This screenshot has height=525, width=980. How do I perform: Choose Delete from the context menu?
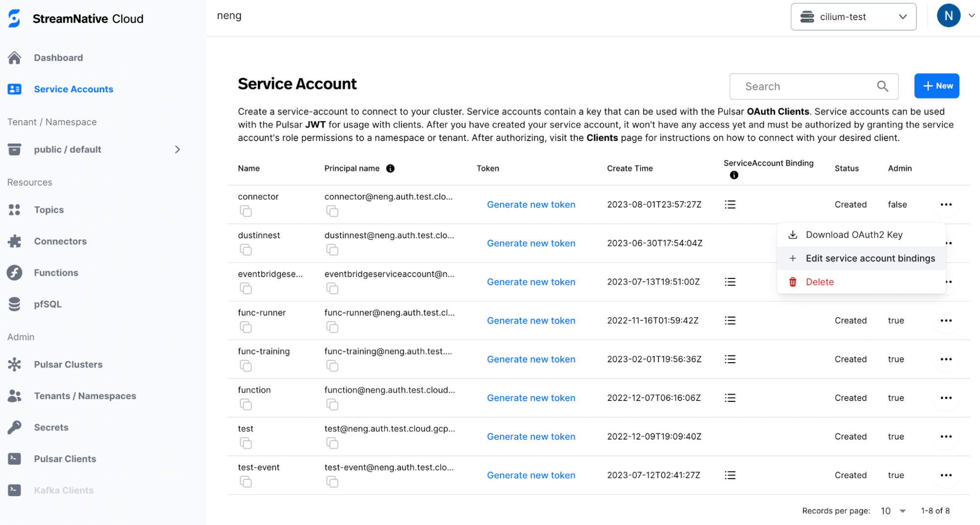819,282
